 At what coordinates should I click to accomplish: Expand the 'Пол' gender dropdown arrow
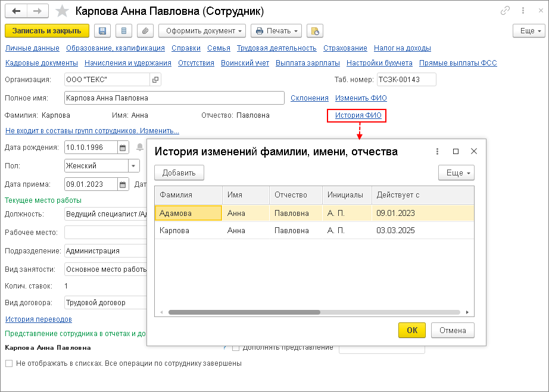click(x=133, y=166)
